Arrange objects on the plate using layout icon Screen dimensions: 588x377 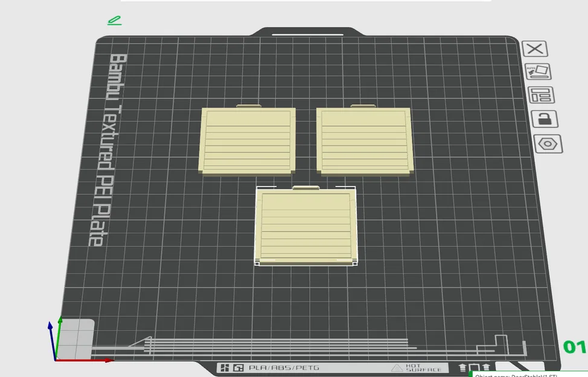pyautogui.click(x=541, y=95)
